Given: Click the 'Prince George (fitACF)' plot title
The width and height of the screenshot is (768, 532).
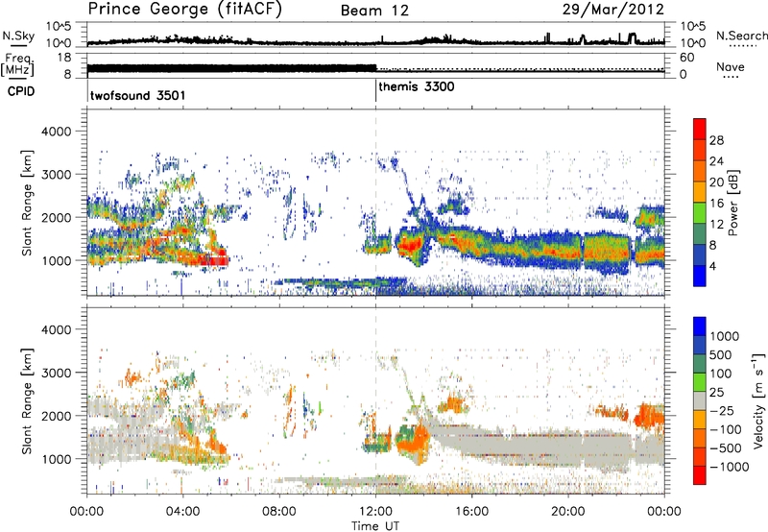Looking at the screenshot, I should tap(184, 10).
